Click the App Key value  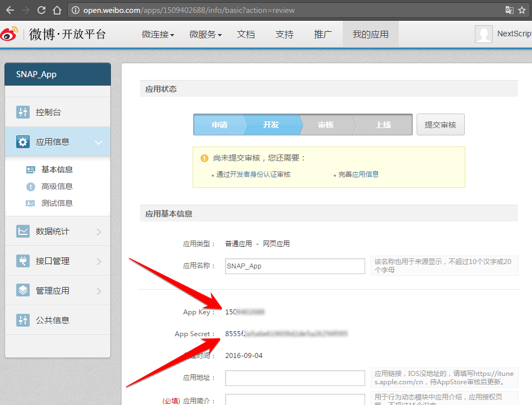click(245, 312)
